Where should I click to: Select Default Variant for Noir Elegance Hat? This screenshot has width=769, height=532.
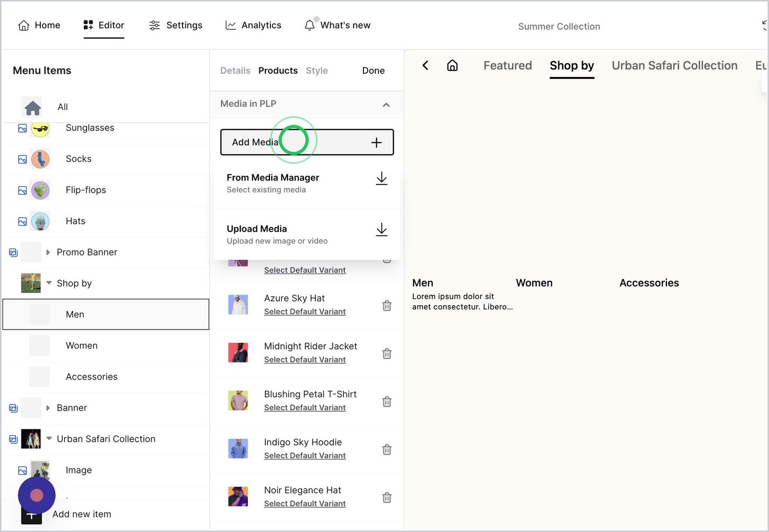(305, 504)
